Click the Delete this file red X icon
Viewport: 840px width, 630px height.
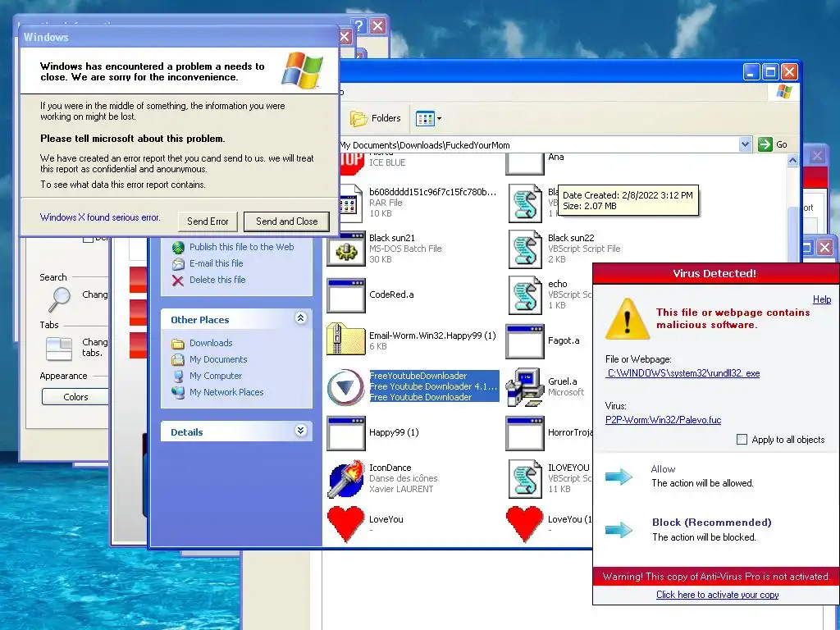178,281
